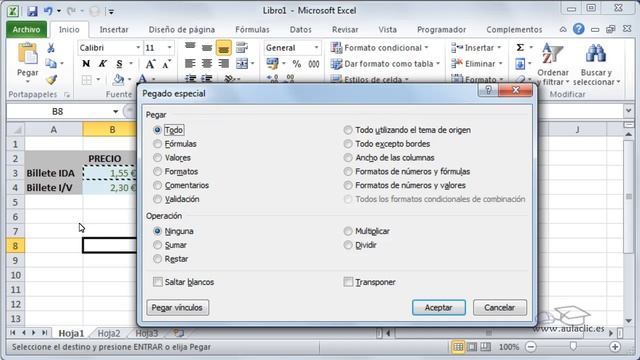Image resolution: width=640 pixels, height=360 pixels.
Task: Choose the Sumar operation
Action: pyautogui.click(x=157, y=245)
